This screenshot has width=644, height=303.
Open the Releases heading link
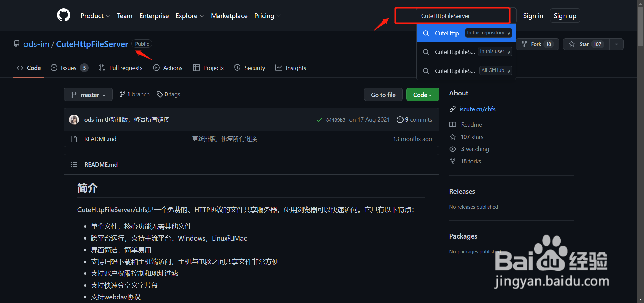(462, 191)
